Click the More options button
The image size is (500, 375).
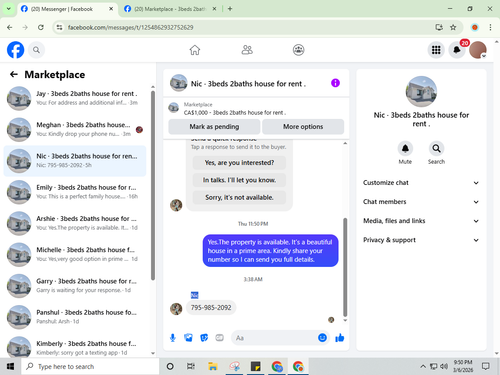click(303, 127)
